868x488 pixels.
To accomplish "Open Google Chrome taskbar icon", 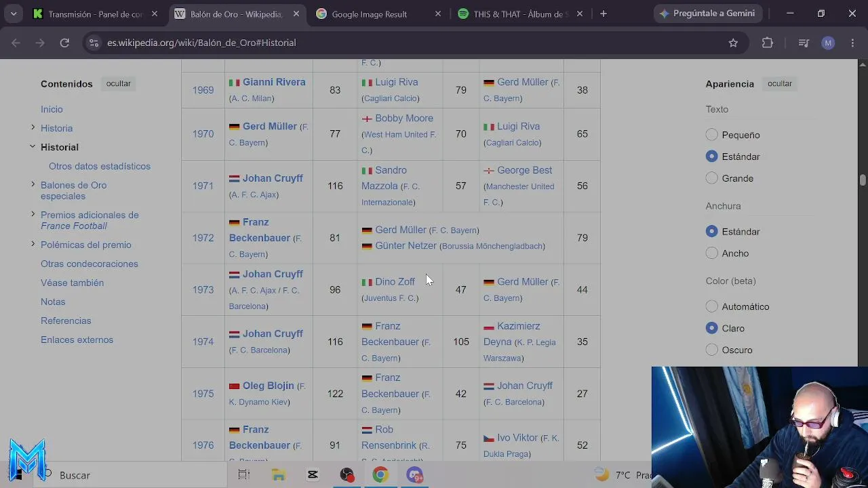I will coord(380,475).
